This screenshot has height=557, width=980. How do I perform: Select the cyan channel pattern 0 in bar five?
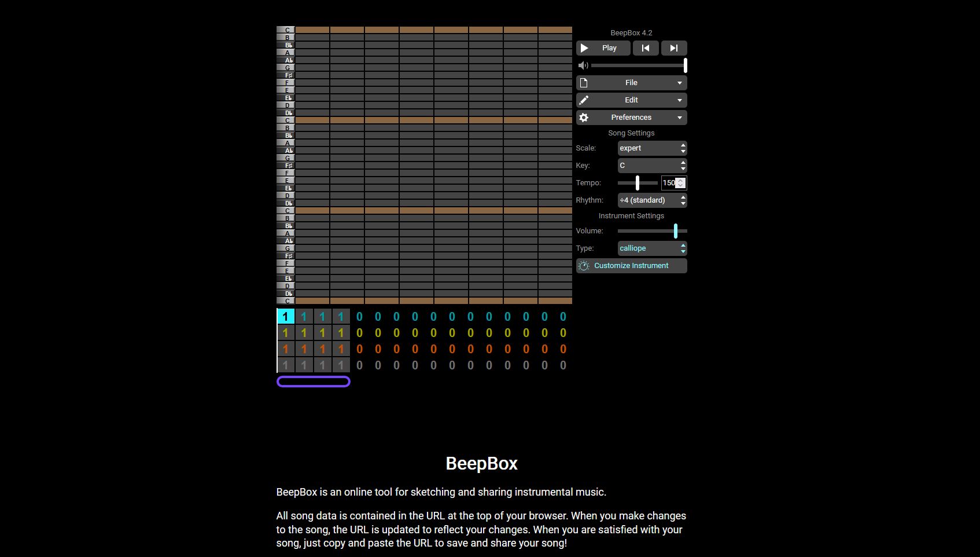[360, 317]
